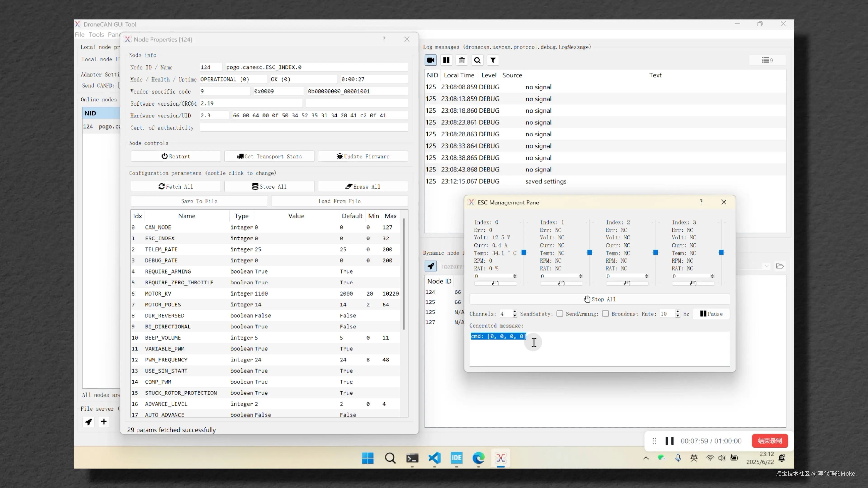Image resolution: width=868 pixels, height=488 pixels.
Task: Click the Index 0 throttle slider handle
Action: click(524, 253)
